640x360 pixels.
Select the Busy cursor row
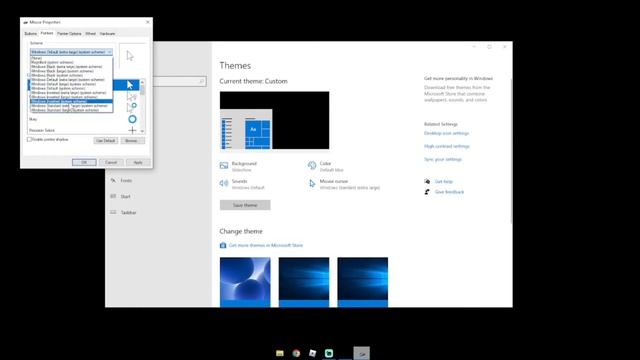tap(84, 119)
